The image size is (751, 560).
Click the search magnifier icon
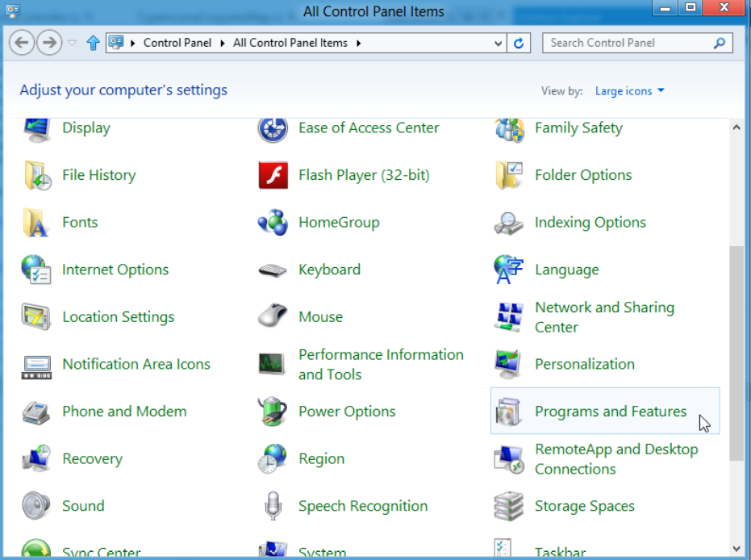pyautogui.click(x=720, y=43)
